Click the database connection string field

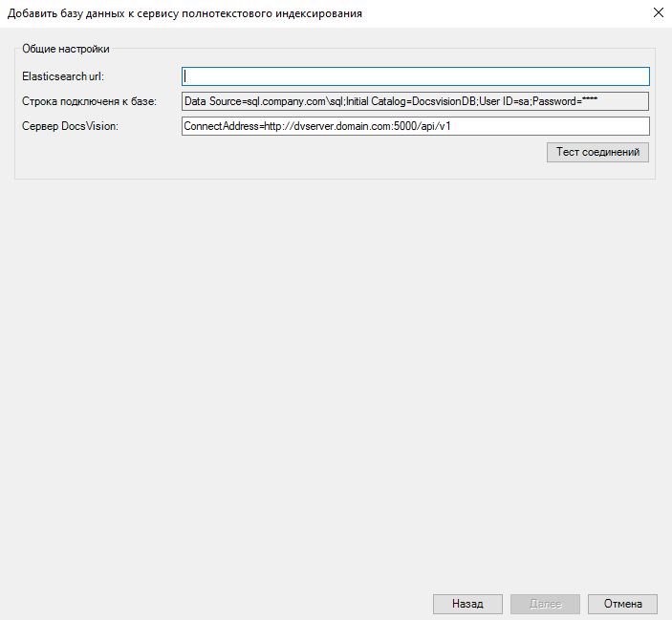coord(415,101)
